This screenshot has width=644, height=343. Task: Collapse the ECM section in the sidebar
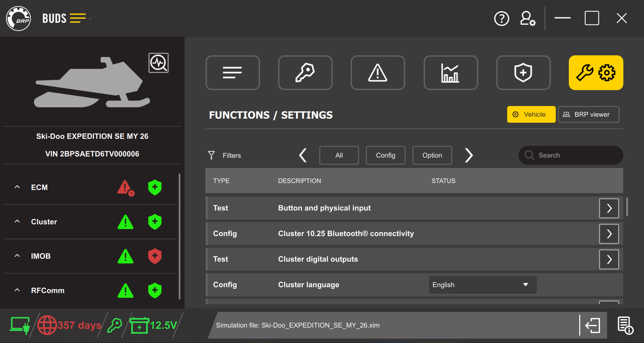pyautogui.click(x=17, y=187)
